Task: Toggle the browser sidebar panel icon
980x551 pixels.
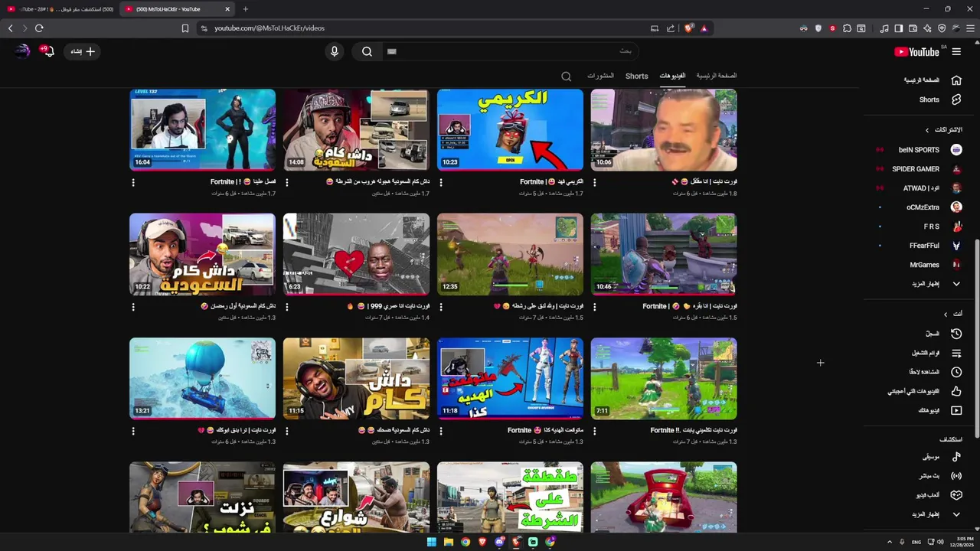Action: coord(898,28)
